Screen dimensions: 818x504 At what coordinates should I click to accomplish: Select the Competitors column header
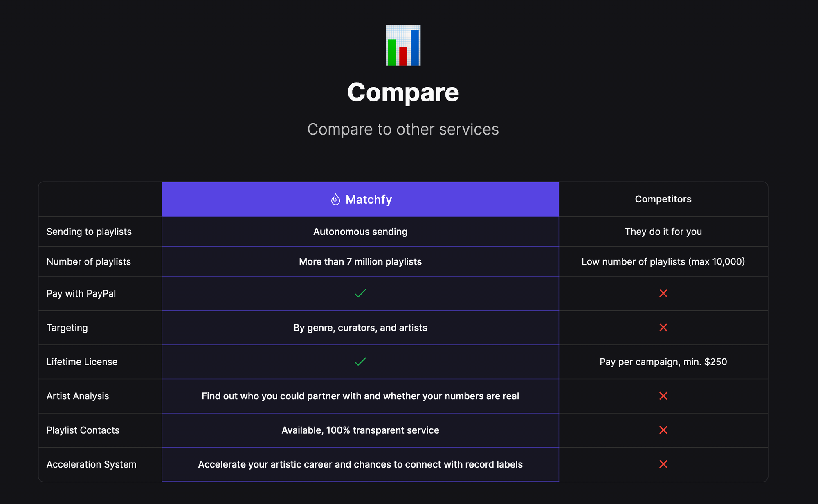pos(663,199)
